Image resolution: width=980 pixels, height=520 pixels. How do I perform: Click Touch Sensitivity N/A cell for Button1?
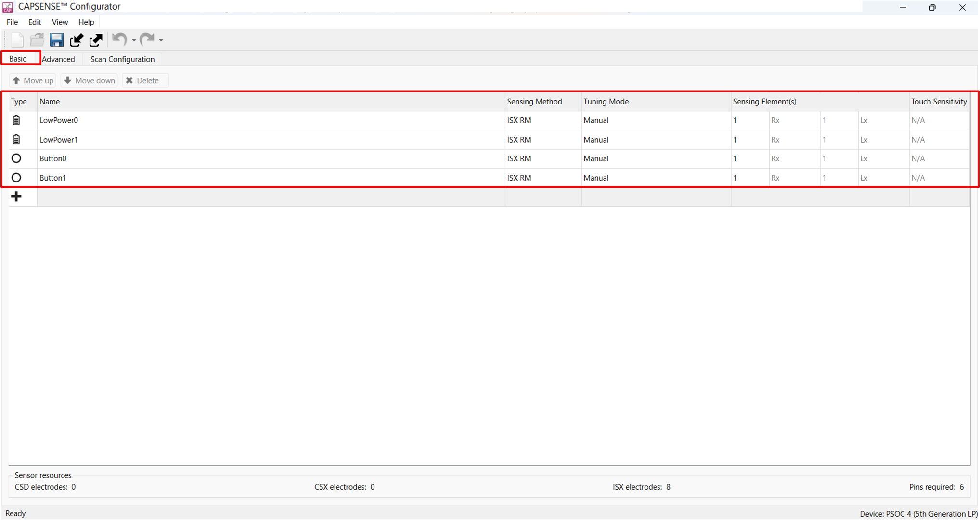[x=939, y=178]
